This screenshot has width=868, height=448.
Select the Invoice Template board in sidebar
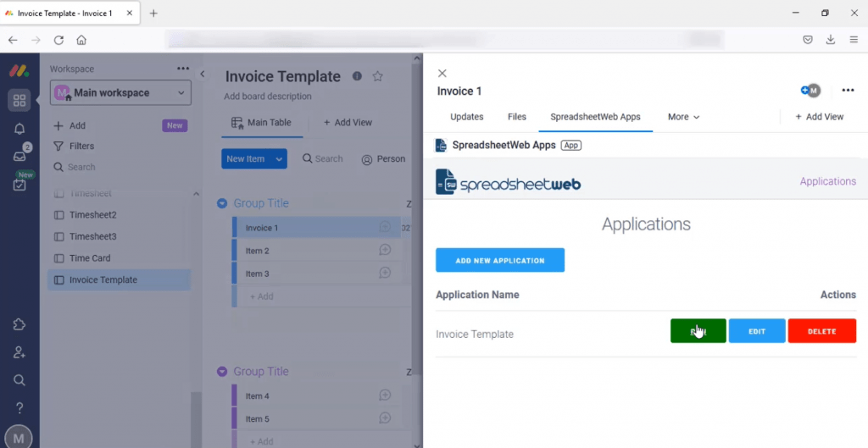tap(119, 279)
